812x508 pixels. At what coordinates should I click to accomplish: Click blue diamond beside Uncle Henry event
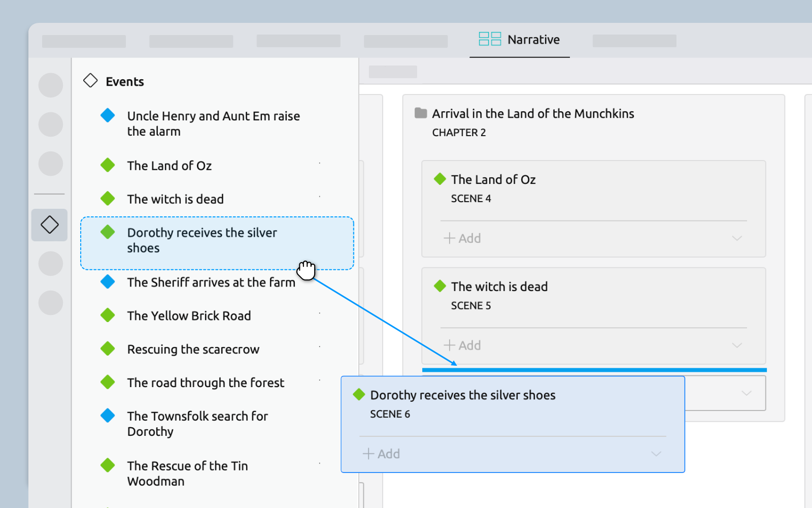[108, 115]
